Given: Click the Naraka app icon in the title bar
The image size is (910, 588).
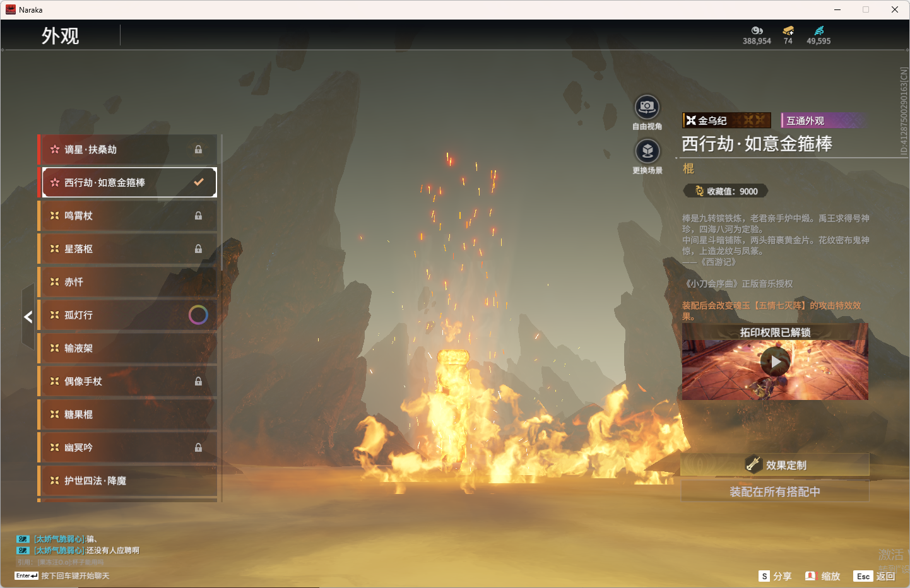Looking at the screenshot, I should (11, 9).
